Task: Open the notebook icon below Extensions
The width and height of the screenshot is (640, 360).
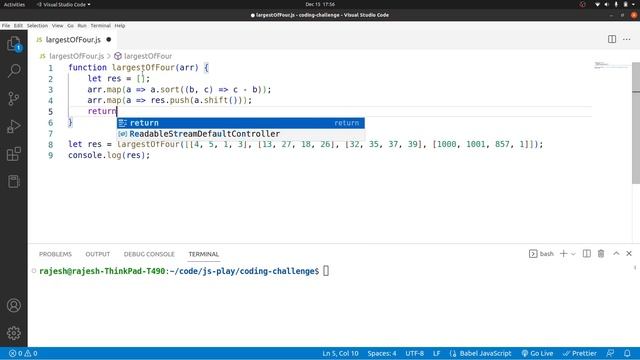Action: click(x=14, y=182)
